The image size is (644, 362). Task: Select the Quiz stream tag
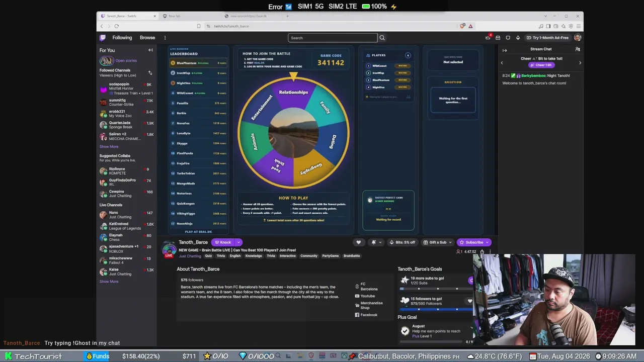[x=208, y=256]
